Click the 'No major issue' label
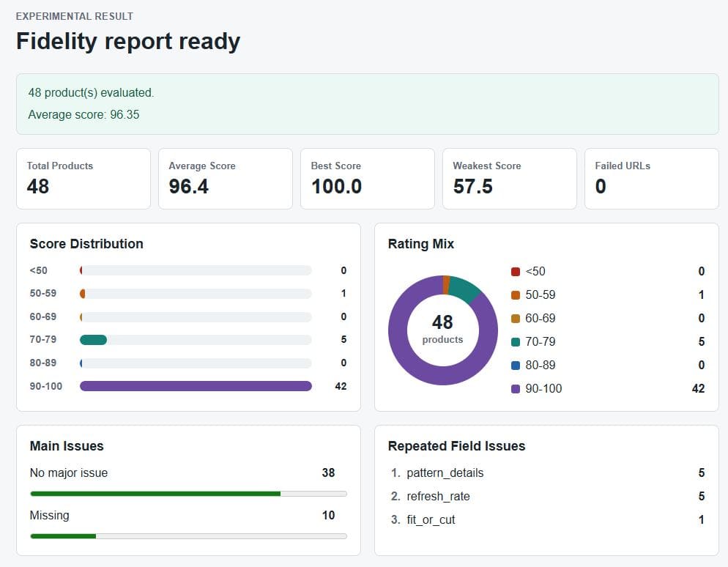The width and height of the screenshot is (728, 567). point(69,473)
